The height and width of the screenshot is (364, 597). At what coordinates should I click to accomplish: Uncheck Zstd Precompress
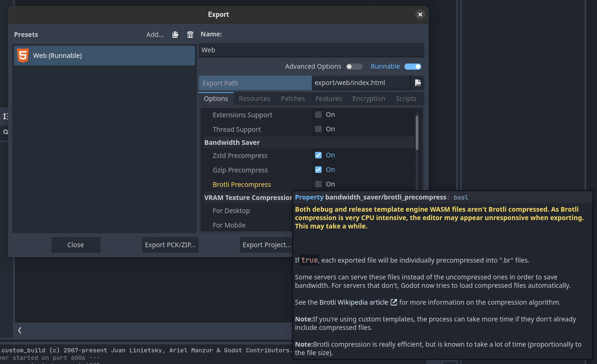pyautogui.click(x=318, y=155)
